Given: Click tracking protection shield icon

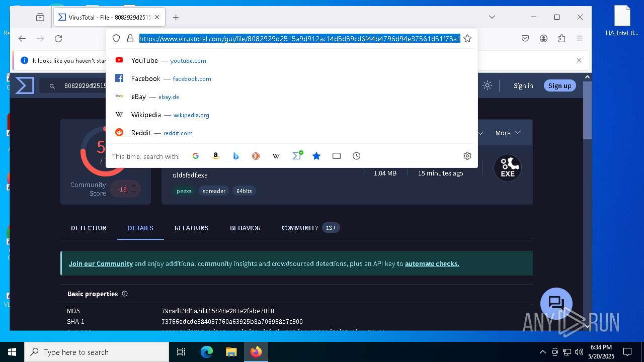Looking at the screenshot, I should point(116,38).
